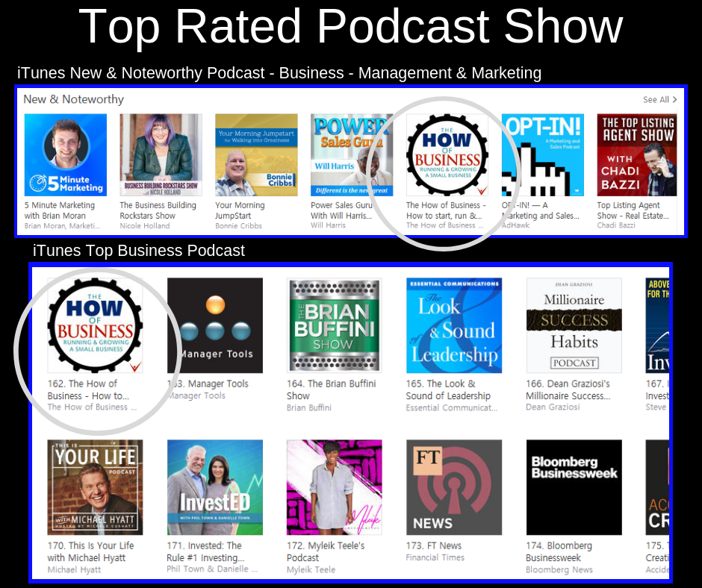Click This Is Your Life with Michael Hyatt artwork
Viewport: 702px width, 588px height.
[x=95, y=487]
